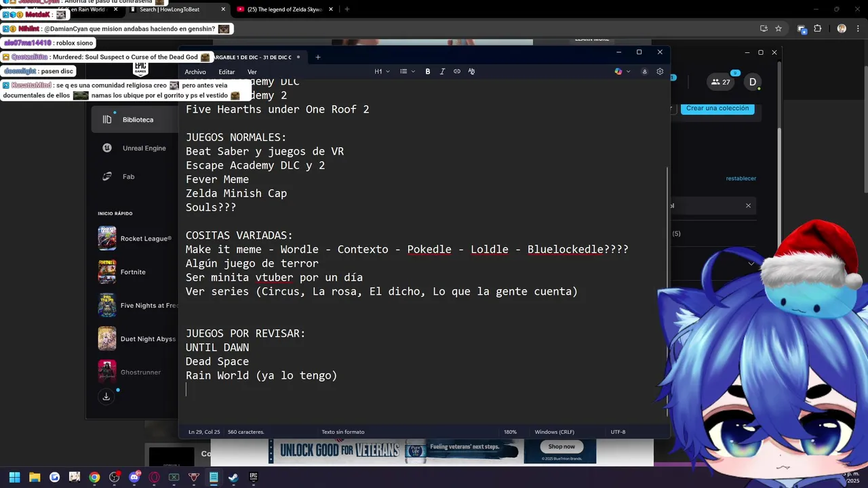Click the misspelled word 'Pokedle'
Screen dimensions: 868x488
pyautogui.click(x=429, y=249)
